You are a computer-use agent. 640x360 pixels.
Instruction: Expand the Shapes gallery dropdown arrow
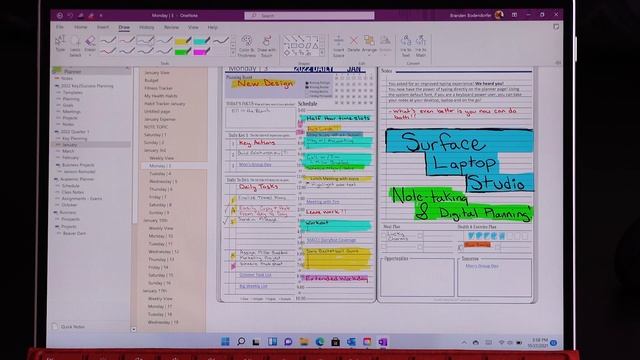[x=322, y=53]
